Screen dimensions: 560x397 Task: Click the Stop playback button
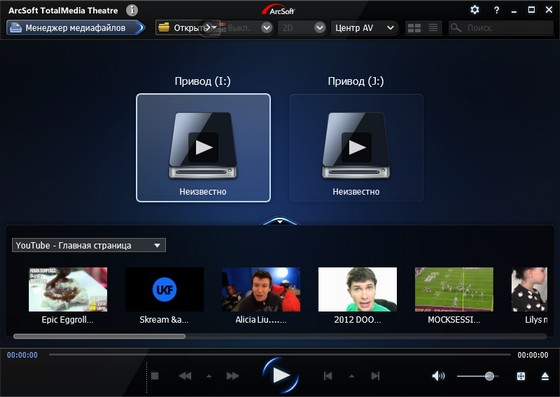tap(155, 376)
